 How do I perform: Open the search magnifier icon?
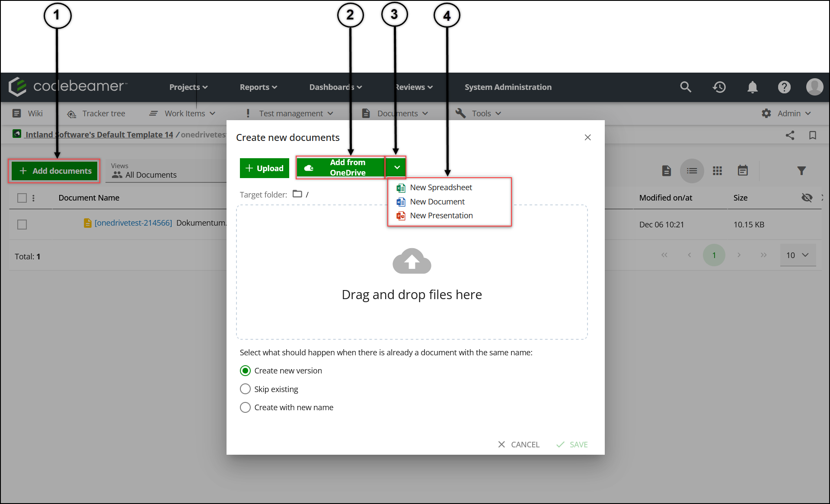coord(686,87)
